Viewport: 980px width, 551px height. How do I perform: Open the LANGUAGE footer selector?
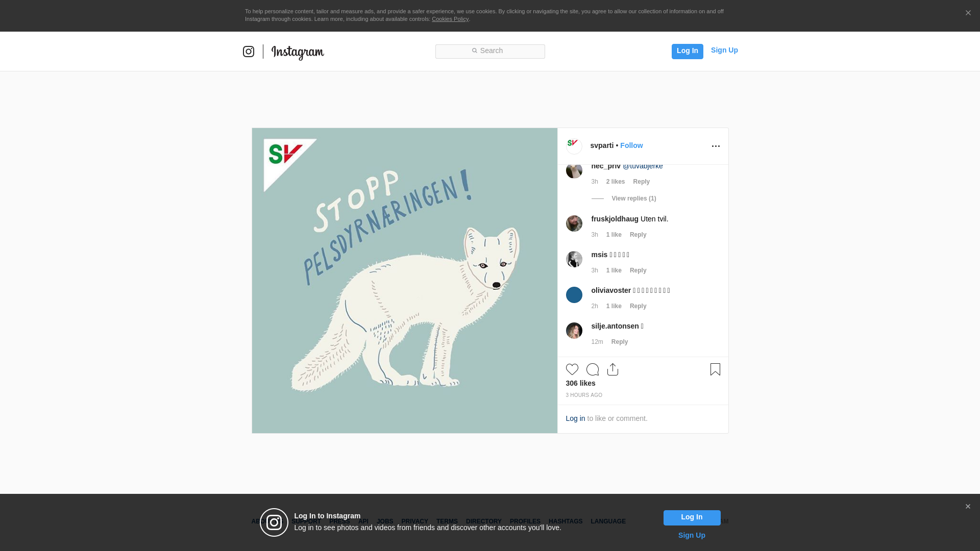pos(608,521)
